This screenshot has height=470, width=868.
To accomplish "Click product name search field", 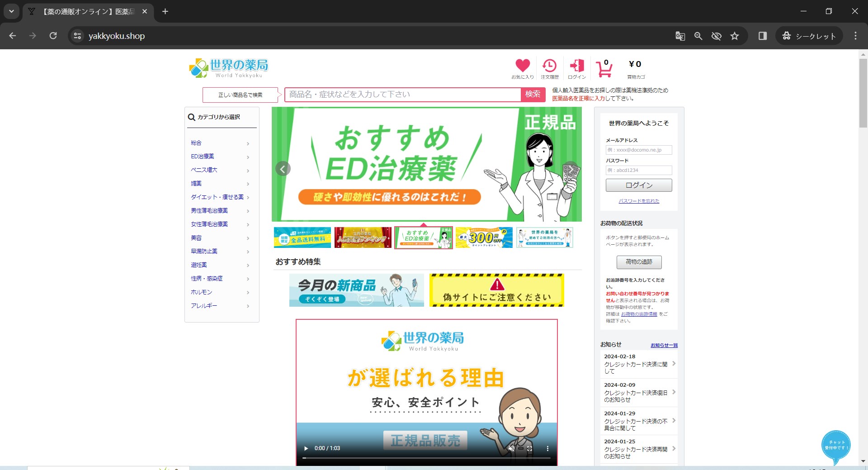I will click(x=403, y=94).
